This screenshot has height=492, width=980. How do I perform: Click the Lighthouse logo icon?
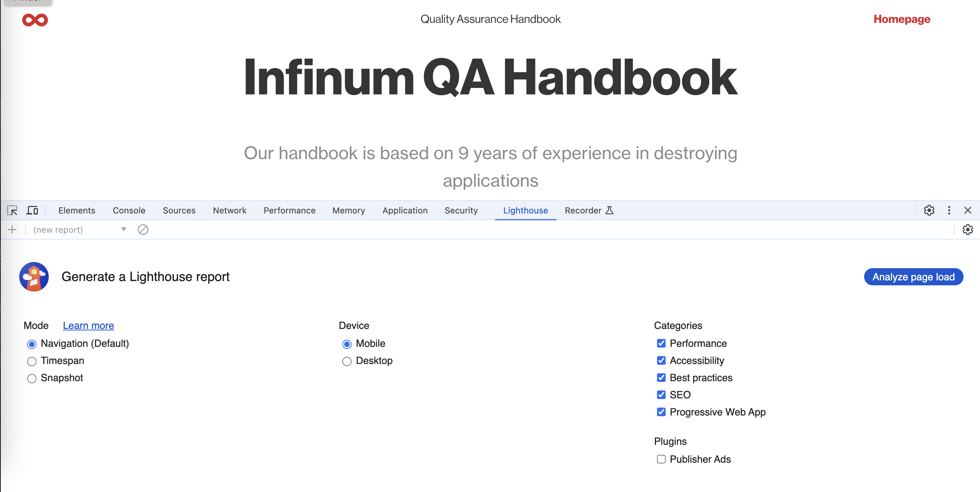pos(34,277)
